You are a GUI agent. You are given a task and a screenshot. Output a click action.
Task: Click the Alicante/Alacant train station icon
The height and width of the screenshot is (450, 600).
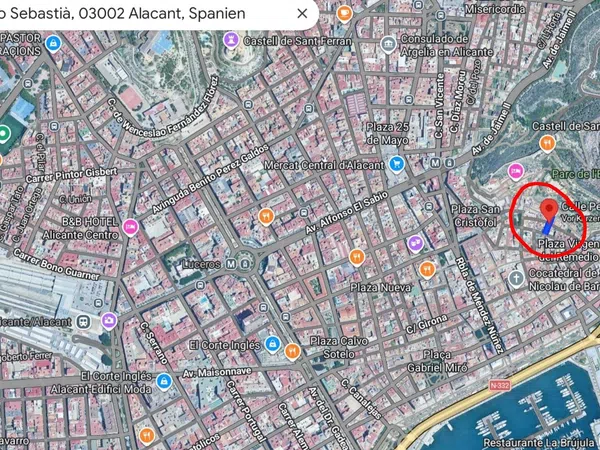coord(83,321)
